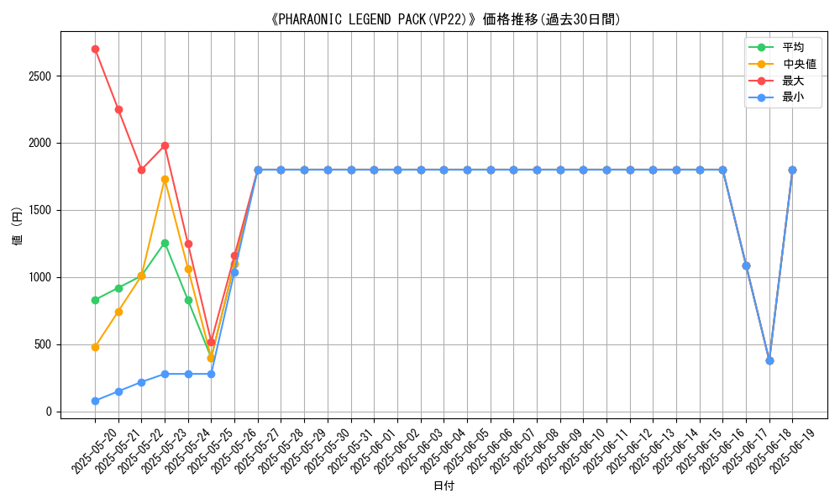Click the y-axis tick label 2500
The image size is (840, 504).
(40, 76)
